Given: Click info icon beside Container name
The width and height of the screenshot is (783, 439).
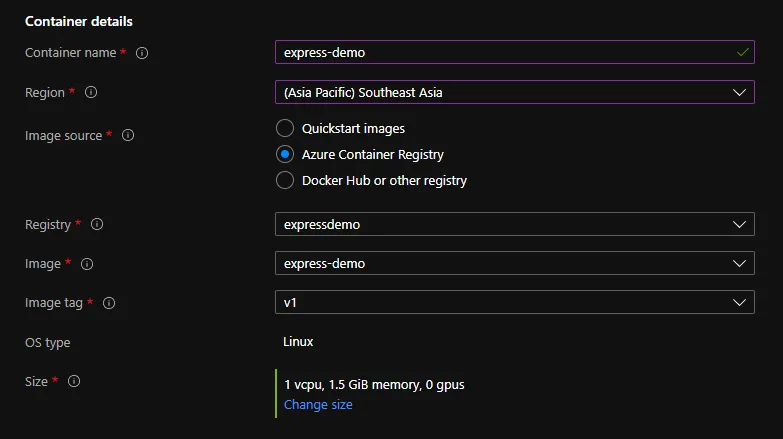Looking at the screenshot, I should 142,53.
